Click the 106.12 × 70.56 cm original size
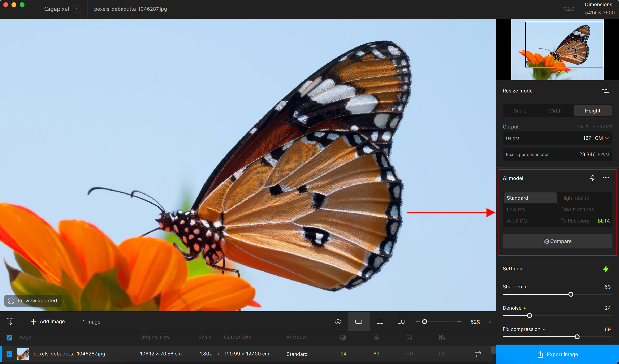 tap(161, 354)
